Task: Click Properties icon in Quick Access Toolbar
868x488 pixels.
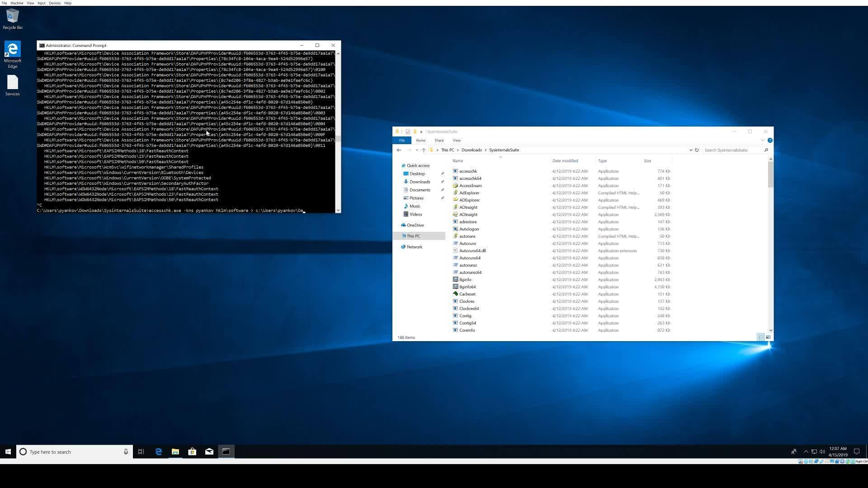Action: click(408, 132)
